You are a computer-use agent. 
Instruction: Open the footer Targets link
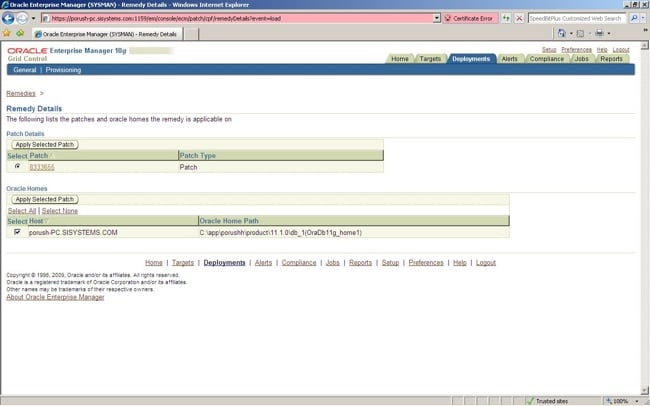(x=183, y=263)
